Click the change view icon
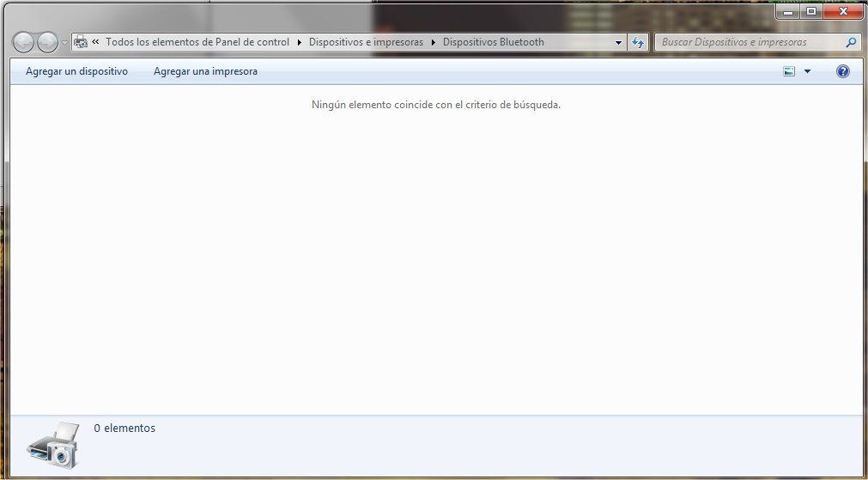 tap(789, 71)
